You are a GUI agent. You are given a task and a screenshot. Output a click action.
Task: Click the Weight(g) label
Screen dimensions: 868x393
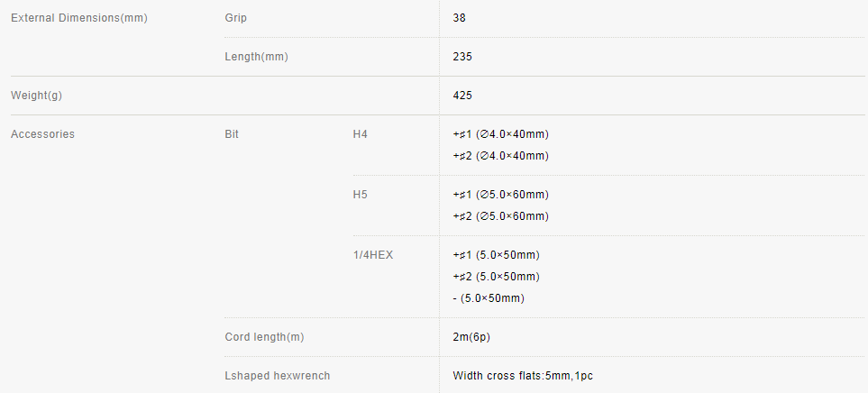click(37, 96)
